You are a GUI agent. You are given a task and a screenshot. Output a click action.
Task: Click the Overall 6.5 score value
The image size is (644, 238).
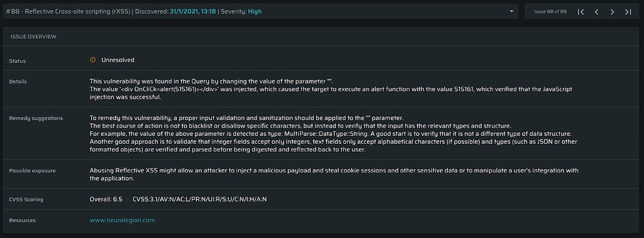(x=106, y=200)
